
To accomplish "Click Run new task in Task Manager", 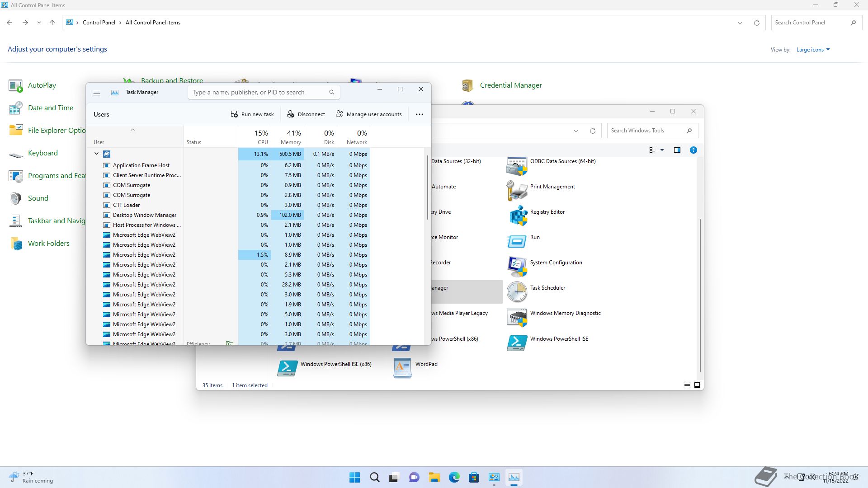I will (252, 114).
